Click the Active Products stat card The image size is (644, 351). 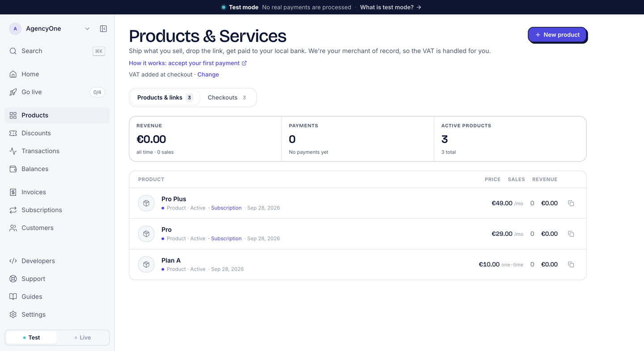click(510, 139)
